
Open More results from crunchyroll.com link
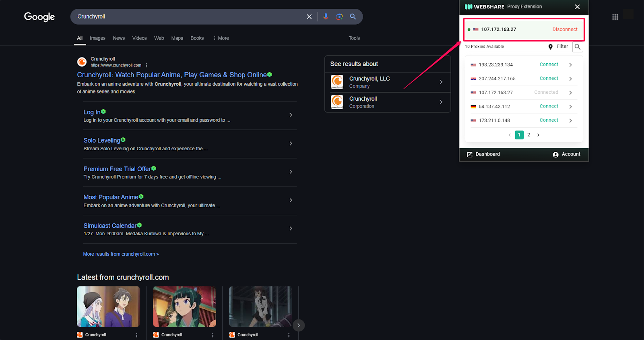click(x=121, y=254)
